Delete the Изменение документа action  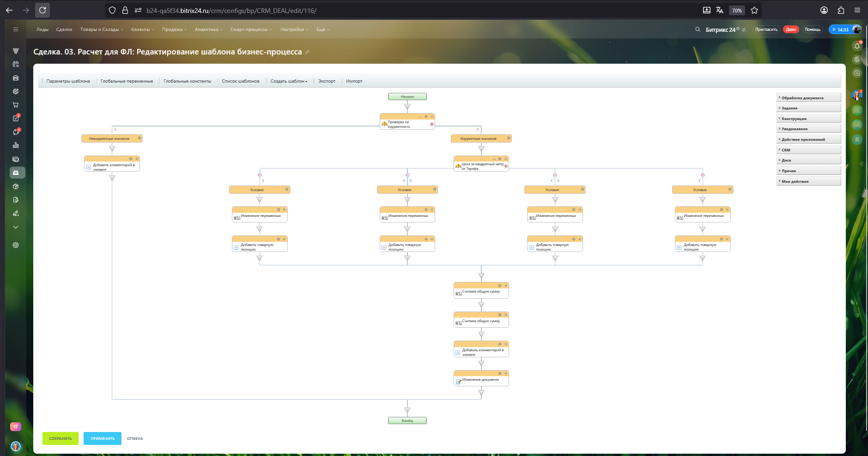click(506, 373)
